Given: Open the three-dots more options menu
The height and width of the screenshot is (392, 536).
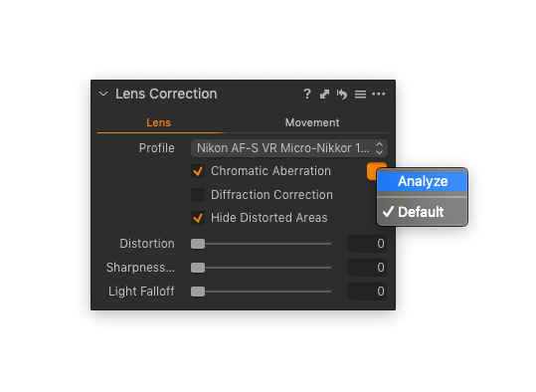Looking at the screenshot, I should coord(379,94).
